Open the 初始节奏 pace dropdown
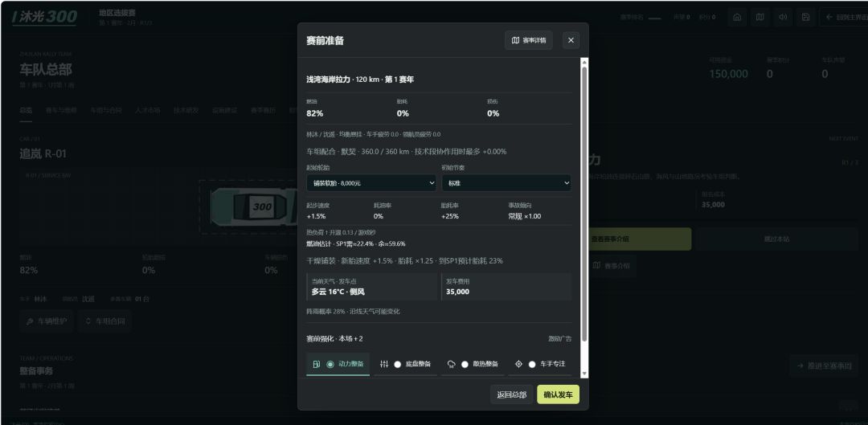Image resolution: width=868 pixels, height=425 pixels. tap(506, 183)
